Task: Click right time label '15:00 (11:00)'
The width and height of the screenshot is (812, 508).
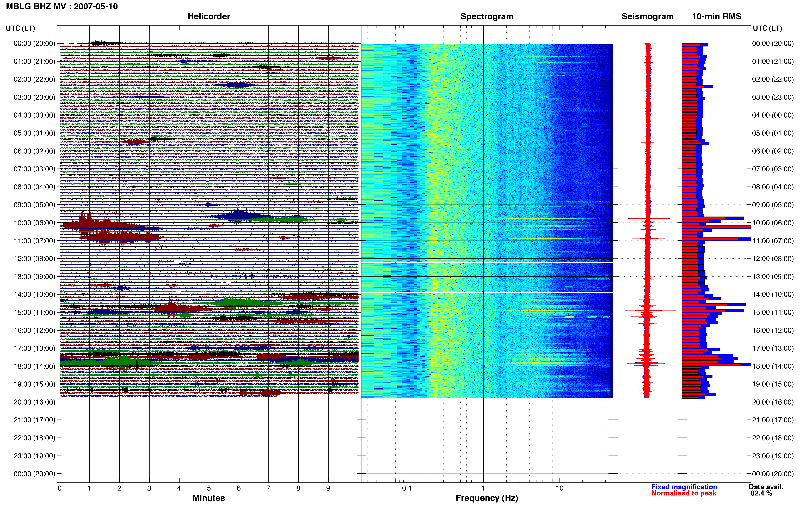Action: click(x=773, y=312)
